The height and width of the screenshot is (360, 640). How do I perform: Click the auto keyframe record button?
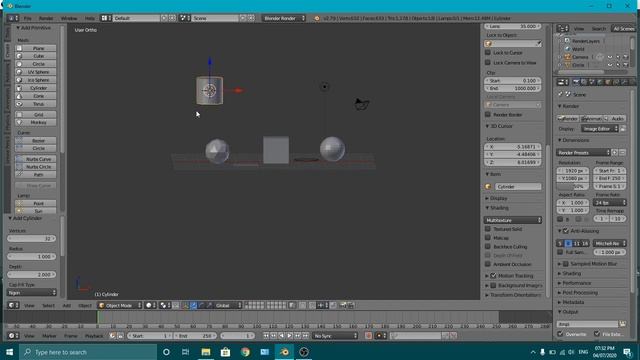tap(369, 336)
